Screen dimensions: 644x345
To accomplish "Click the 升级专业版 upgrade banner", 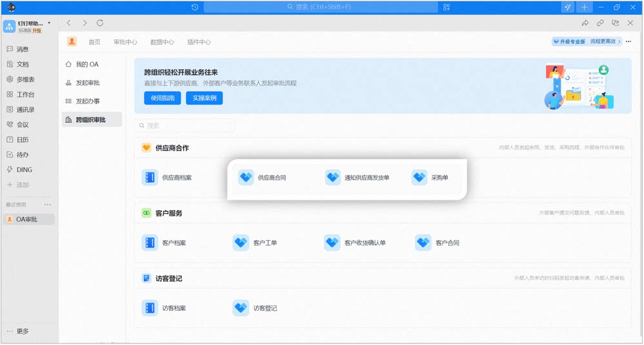I will pyautogui.click(x=587, y=41).
